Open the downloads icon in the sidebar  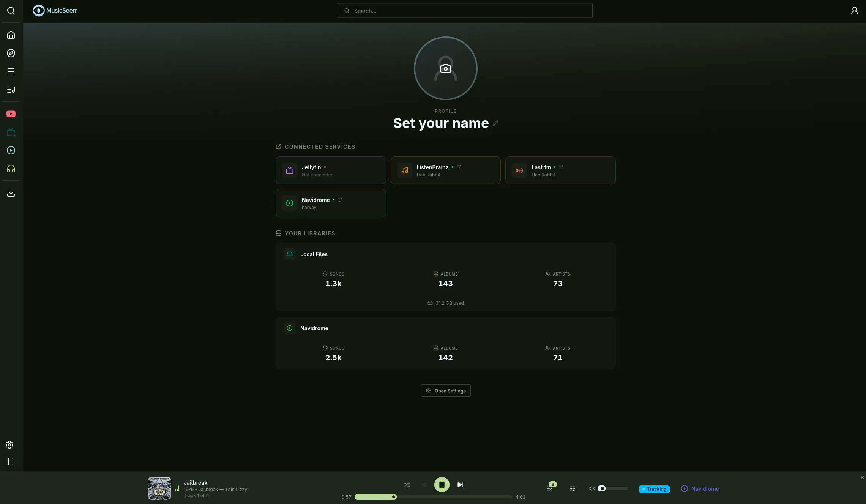point(11,192)
